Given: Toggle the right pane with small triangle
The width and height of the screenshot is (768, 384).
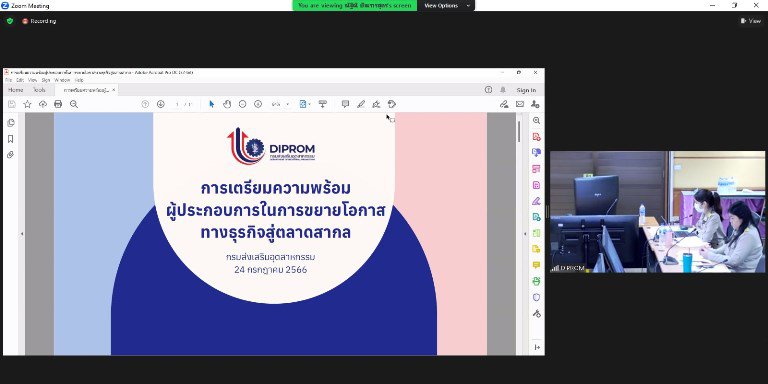Looking at the screenshot, I should (x=525, y=234).
